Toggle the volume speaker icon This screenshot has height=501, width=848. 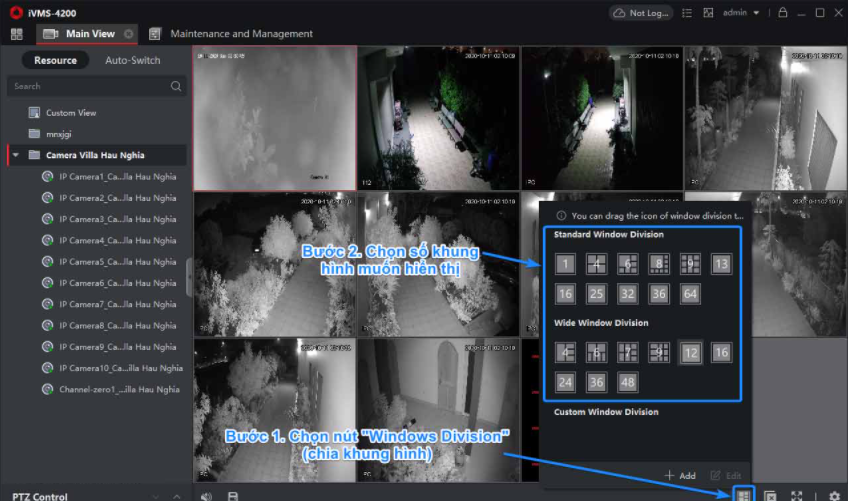206,495
